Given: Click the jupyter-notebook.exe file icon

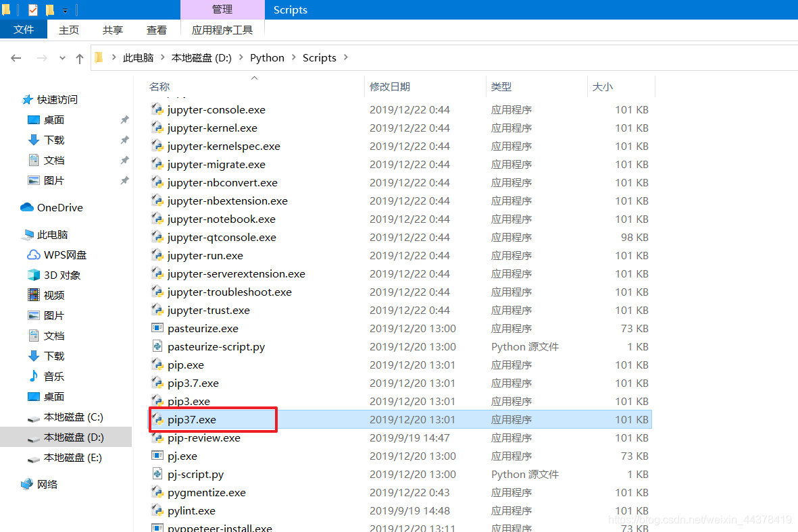Looking at the screenshot, I should (157, 219).
